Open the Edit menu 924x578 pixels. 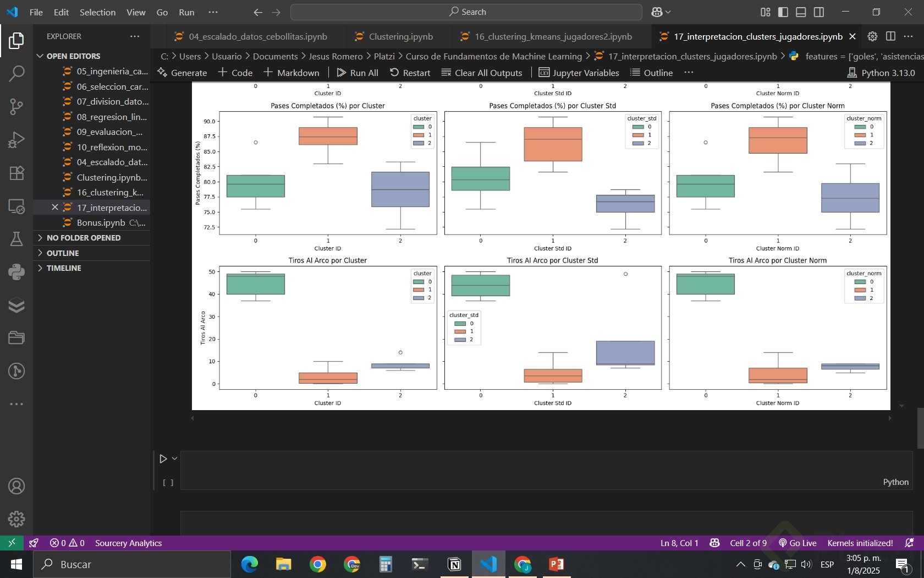[x=61, y=12]
